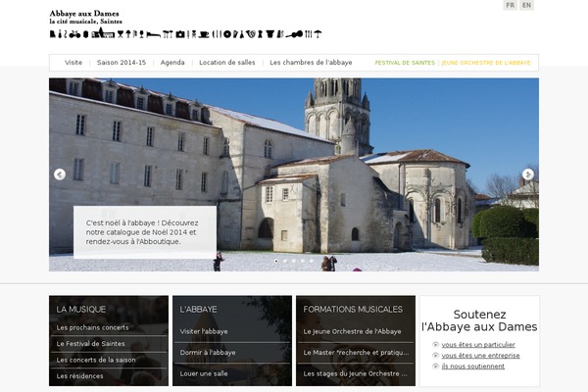Follow 'ils nous soutiennent' link
Image resolution: width=588 pixels, height=392 pixels.
[473, 367]
